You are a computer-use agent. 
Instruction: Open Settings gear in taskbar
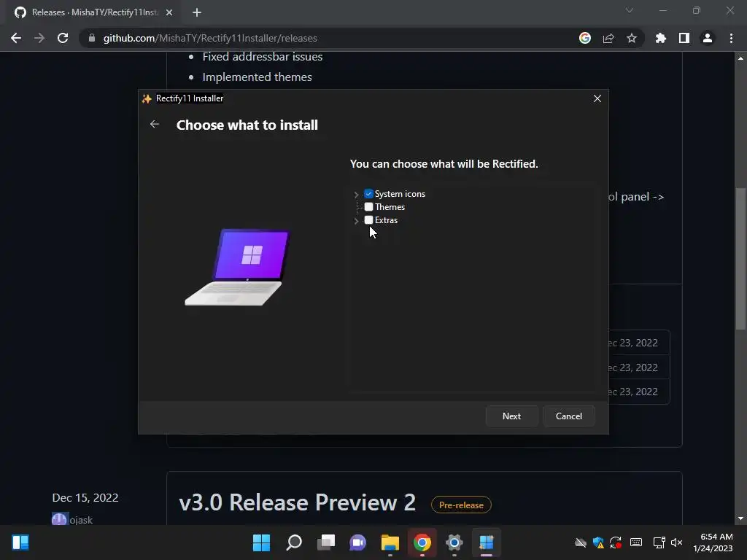[454, 542]
